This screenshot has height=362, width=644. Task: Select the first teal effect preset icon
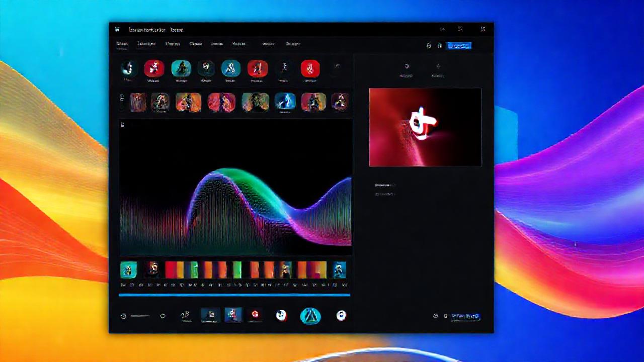tap(181, 69)
